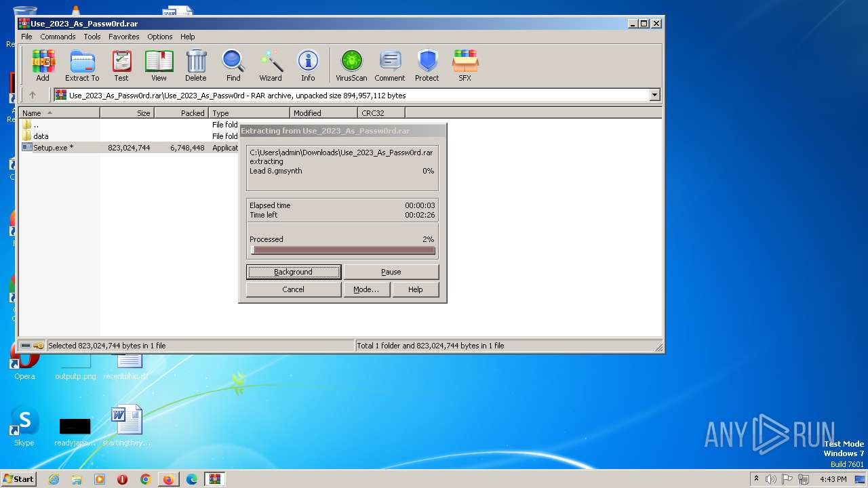The width and height of the screenshot is (868, 488).
Task: Open the View toolbar icon
Action: (159, 66)
